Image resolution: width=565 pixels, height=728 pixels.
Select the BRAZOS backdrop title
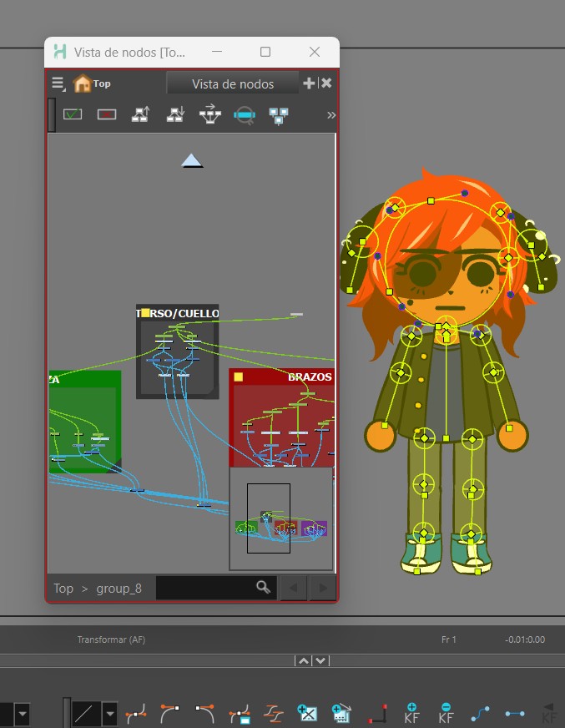310,377
